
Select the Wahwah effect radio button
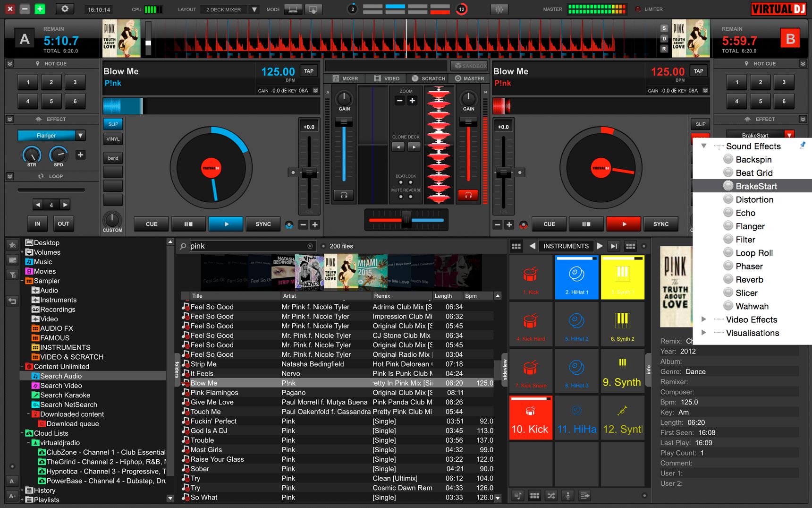728,306
